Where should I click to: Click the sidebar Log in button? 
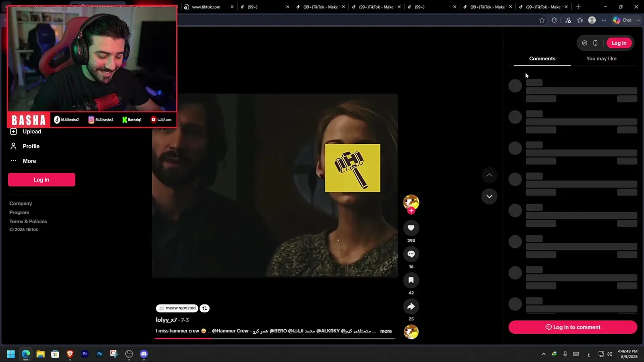point(41,180)
